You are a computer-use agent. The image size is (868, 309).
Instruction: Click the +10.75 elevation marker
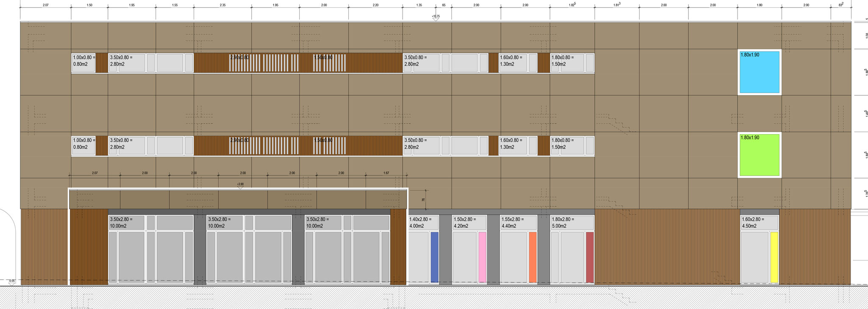436,17
